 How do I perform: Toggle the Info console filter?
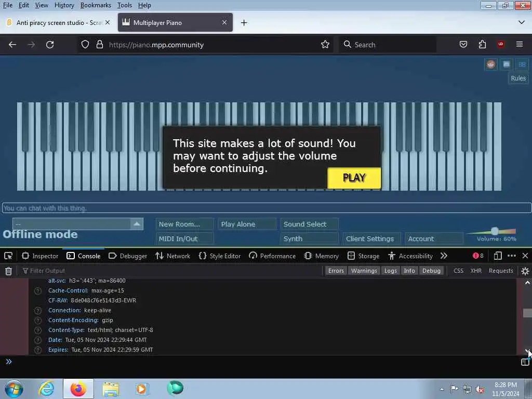(409, 271)
